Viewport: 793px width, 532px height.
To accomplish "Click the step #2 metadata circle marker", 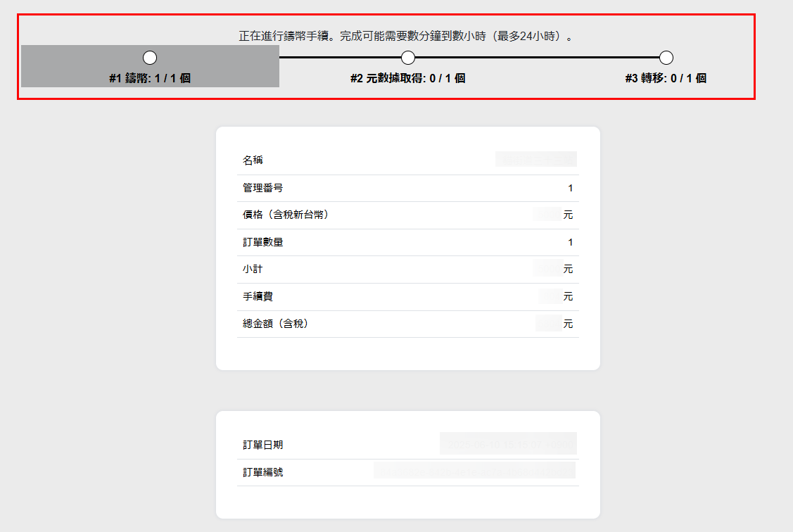I will 408,58.
